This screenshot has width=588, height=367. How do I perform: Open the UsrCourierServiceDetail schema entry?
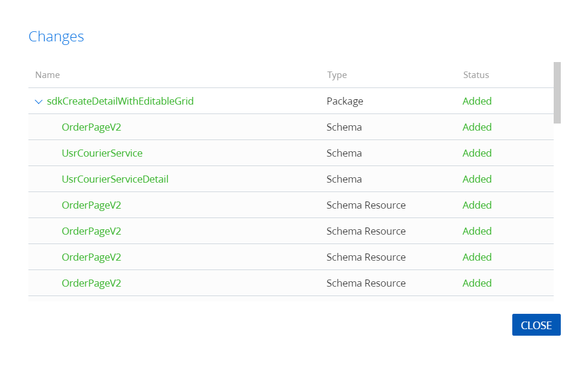115,179
